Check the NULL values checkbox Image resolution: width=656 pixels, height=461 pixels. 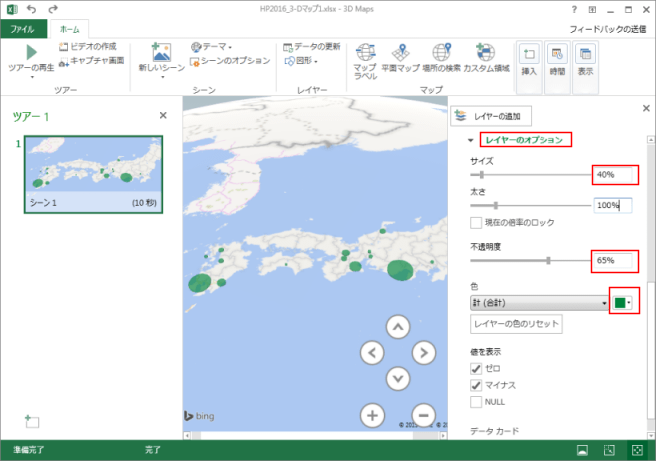[478, 401]
